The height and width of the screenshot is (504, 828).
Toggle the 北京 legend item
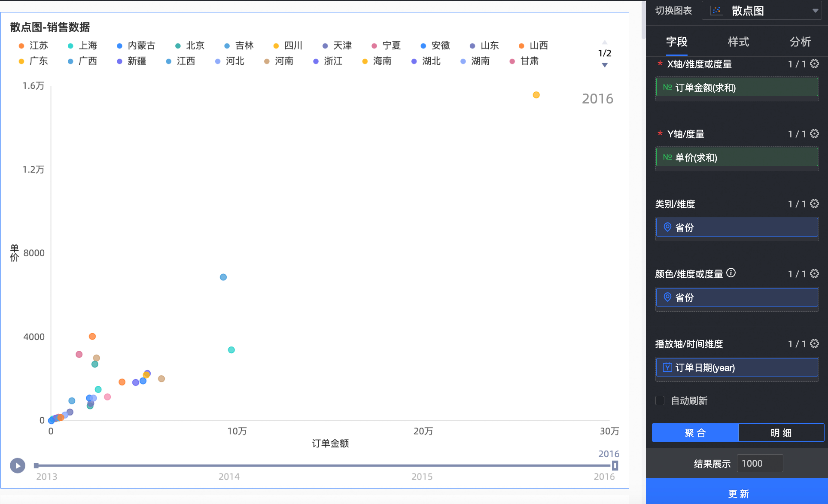point(190,46)
